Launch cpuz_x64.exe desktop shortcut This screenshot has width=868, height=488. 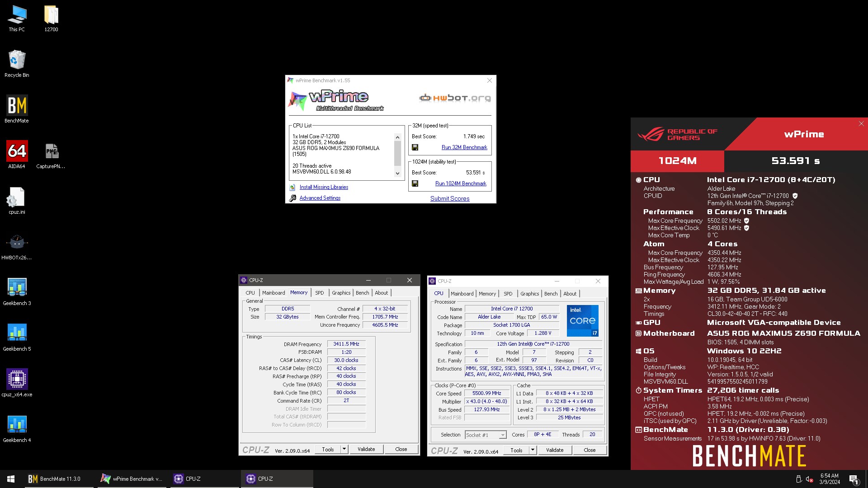[17, 383]
